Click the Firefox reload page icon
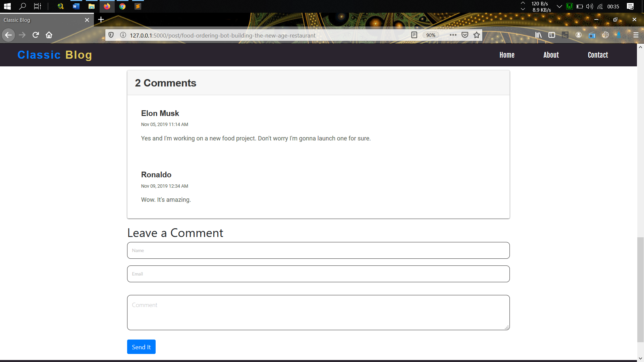The height and width of the screenshot is (362, 644). pos(36,35)
